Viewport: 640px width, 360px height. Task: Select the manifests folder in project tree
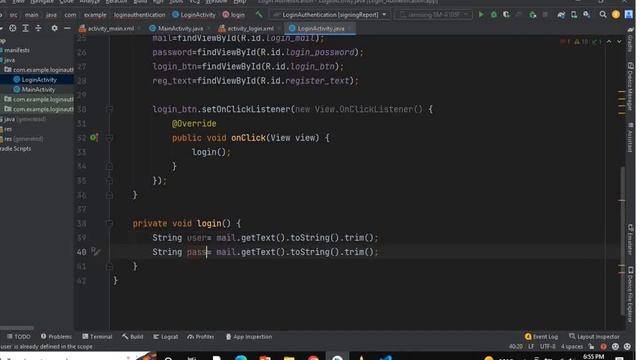tap(17, 50)
